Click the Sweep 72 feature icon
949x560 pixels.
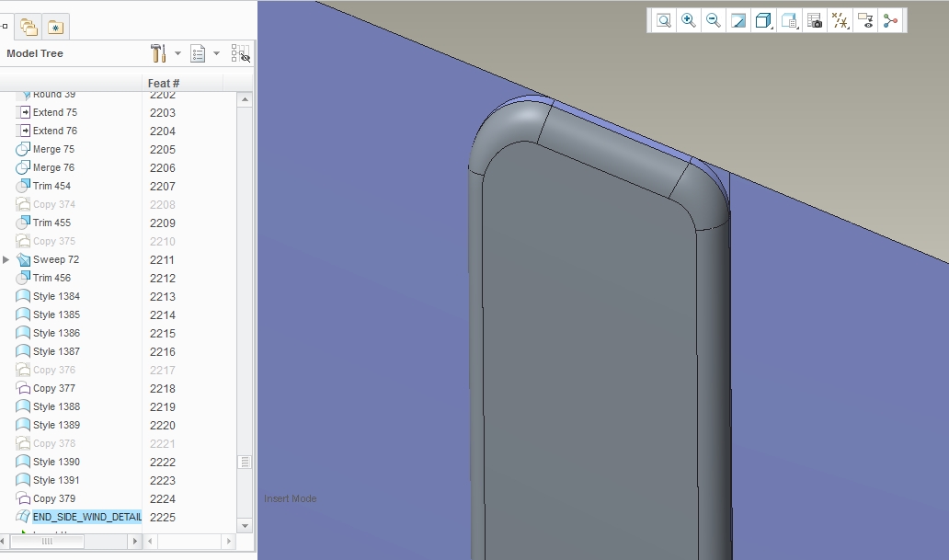pos(23,259)
